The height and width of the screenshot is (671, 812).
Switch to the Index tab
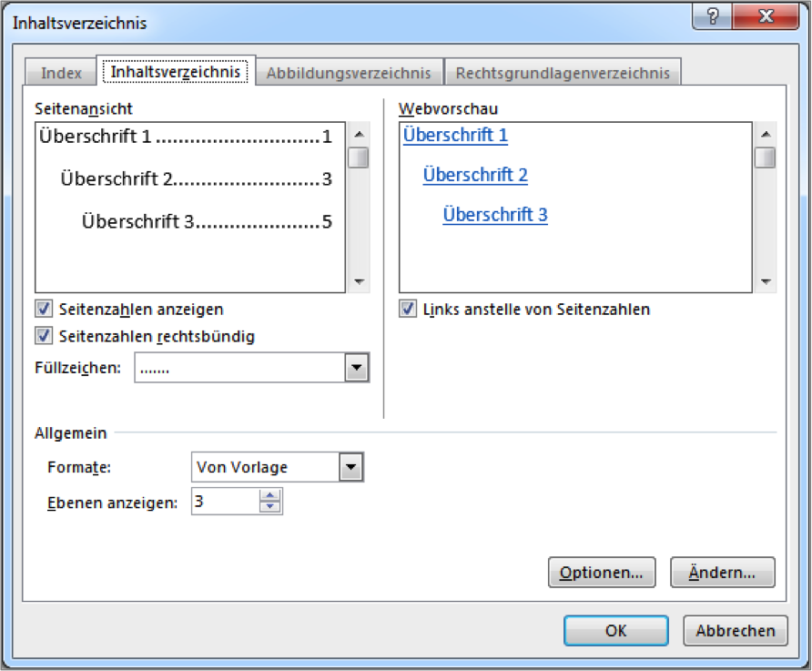coord(61,73)
